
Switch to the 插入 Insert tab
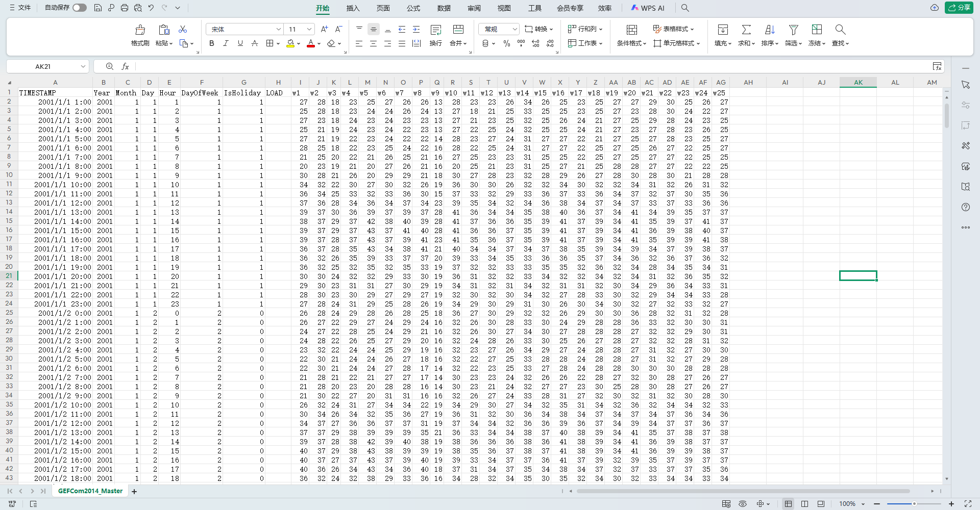click(x=353, y=8)
